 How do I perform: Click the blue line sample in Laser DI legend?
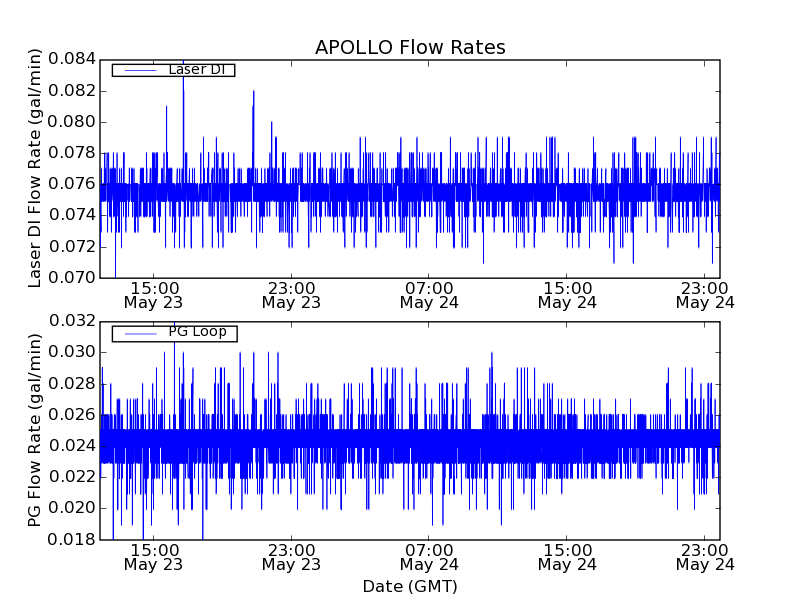(138, 70)
